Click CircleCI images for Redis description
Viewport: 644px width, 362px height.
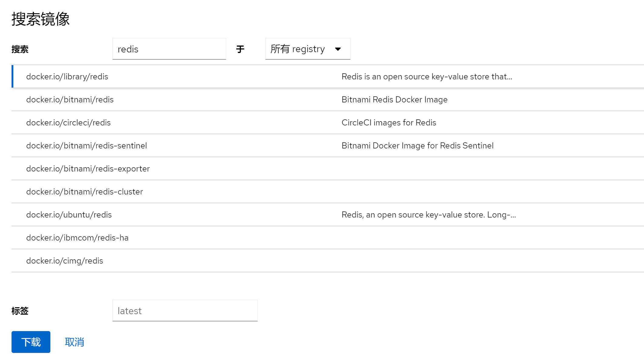(x=389, y=123)
